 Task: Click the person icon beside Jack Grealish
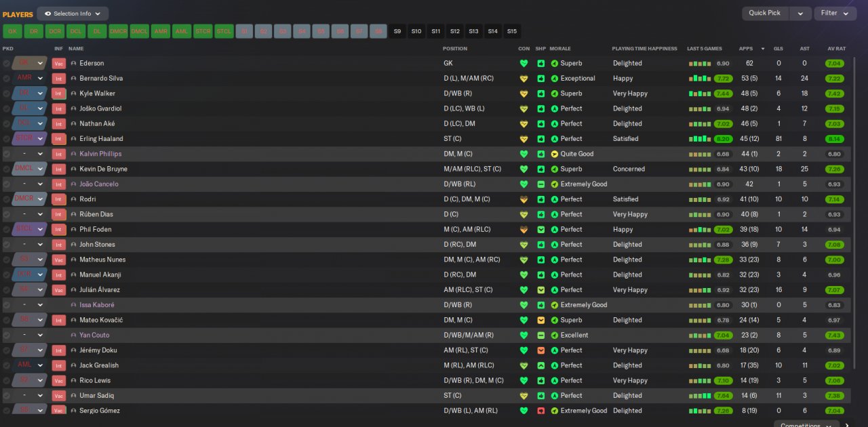(x=73, y=365)
